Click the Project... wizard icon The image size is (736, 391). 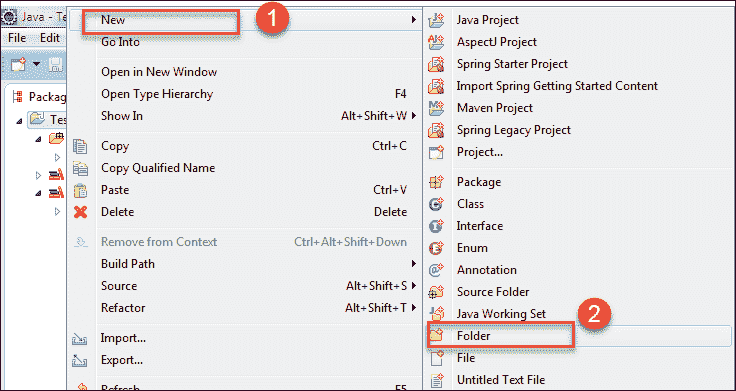(x=437, y=152)
